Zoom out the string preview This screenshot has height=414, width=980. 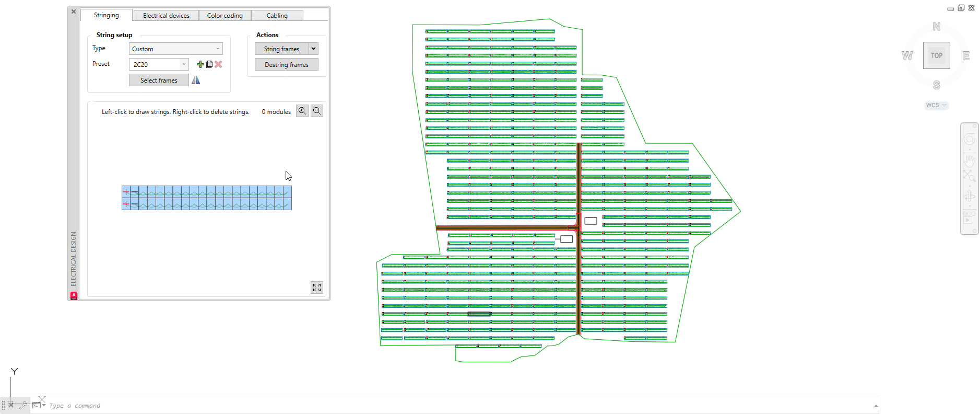317,111
